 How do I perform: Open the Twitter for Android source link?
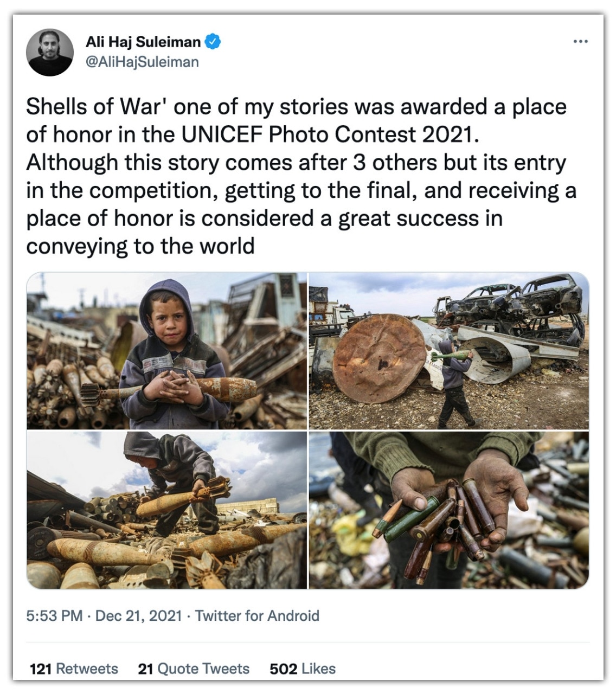[x=257, y=616]
